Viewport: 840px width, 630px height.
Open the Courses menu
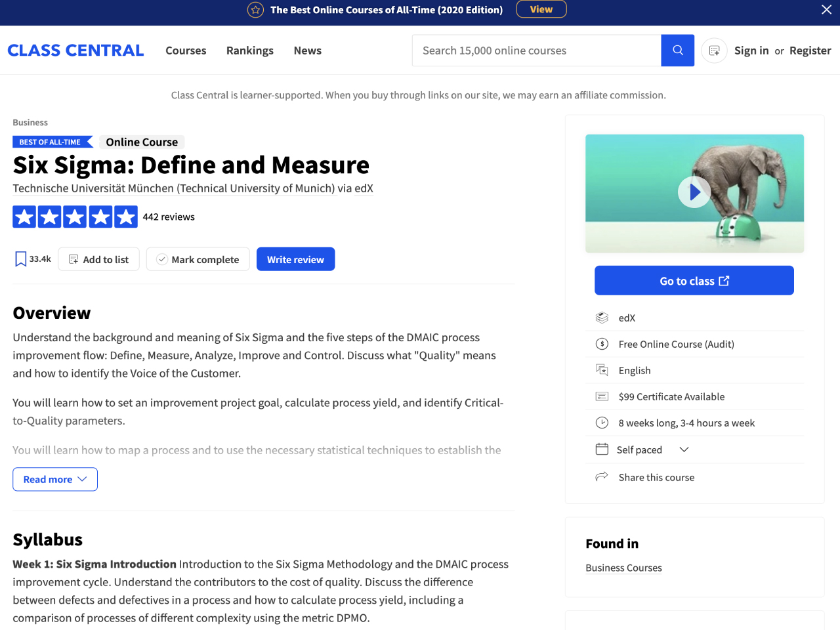[x=186, y=51]
